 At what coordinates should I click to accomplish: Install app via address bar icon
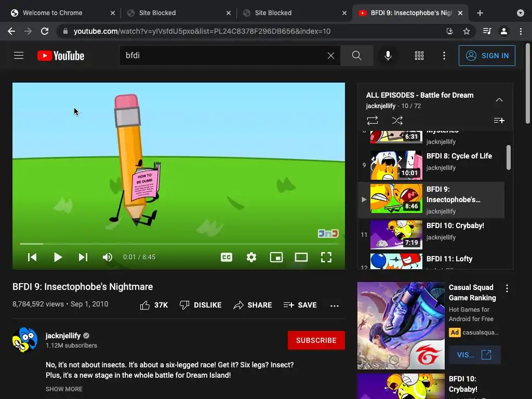coord(450,31)
